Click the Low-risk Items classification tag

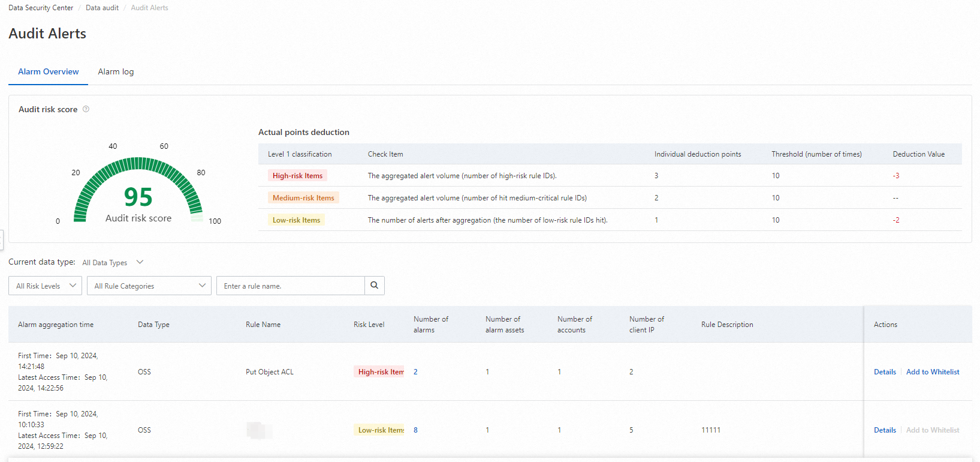pyautogui.click(x=296, y=220)
